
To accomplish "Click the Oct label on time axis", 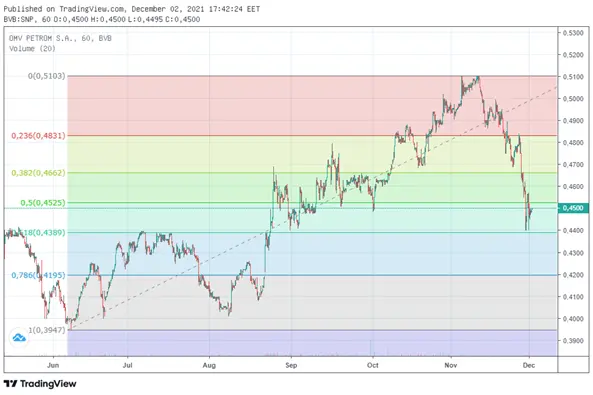I will coord(373,365).
